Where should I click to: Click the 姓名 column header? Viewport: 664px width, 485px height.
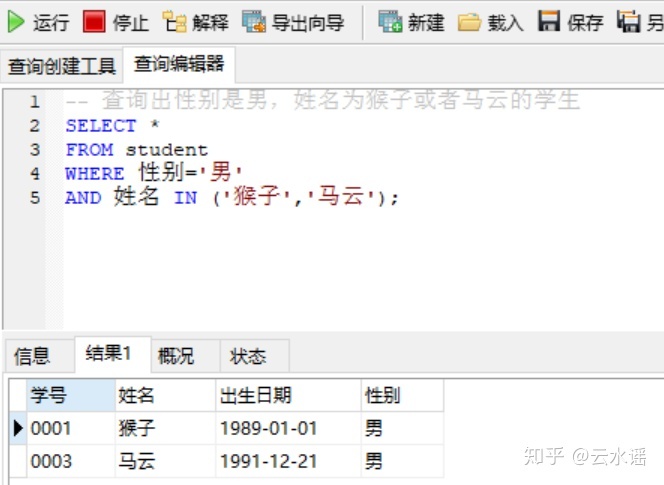[x=166, y=395]
